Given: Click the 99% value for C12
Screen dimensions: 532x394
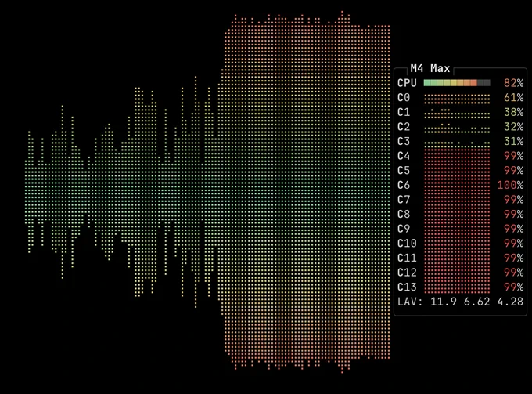Looking at the screenshot, I should pyautogui.click(x=514, y=273).
